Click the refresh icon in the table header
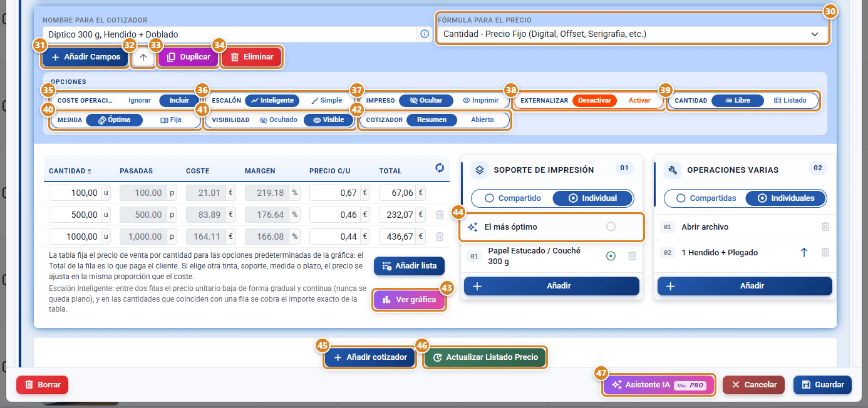 pos(440,168)
